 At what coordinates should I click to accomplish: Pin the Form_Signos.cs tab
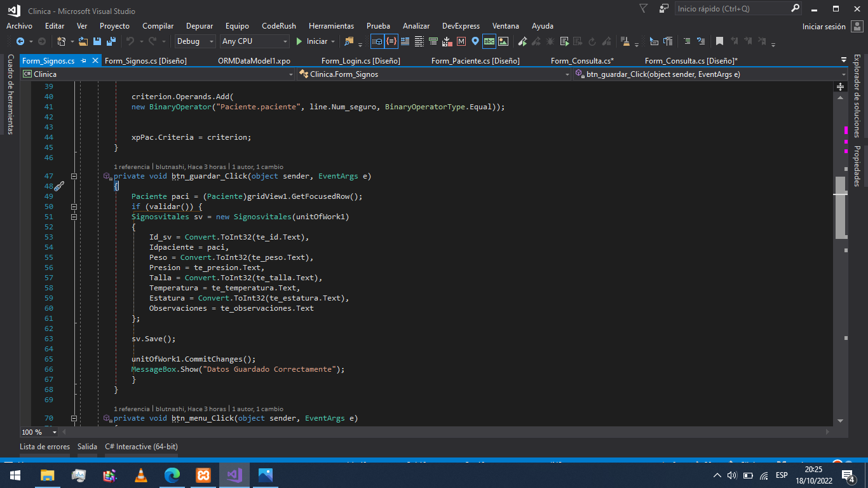click(x=84, y=60)
